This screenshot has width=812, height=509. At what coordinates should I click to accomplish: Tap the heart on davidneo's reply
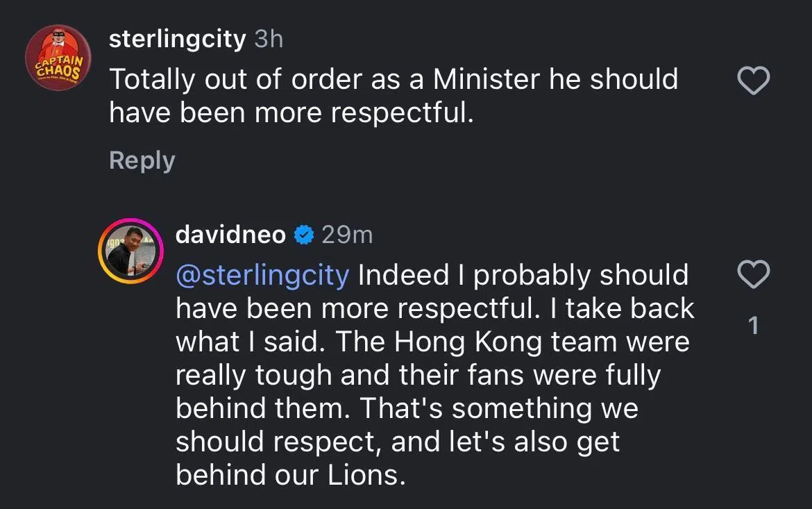point(752,275)
